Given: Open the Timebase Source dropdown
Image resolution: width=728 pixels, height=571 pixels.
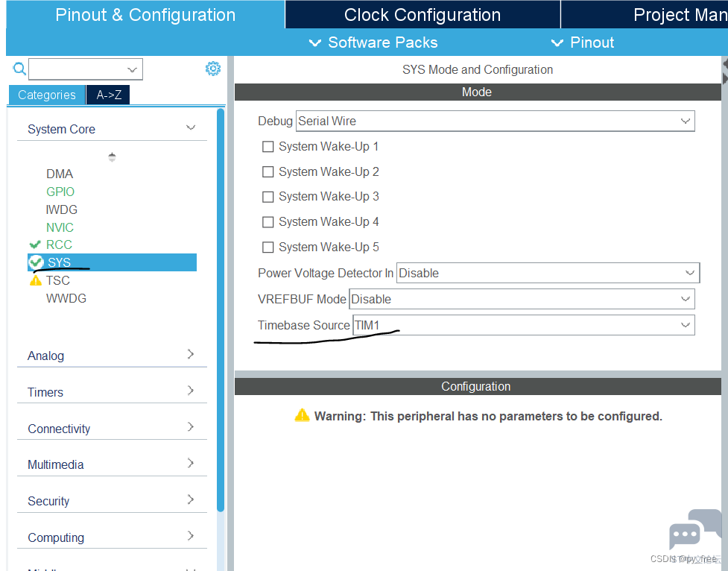Looking at the screenshot, I should pos(523,325).
